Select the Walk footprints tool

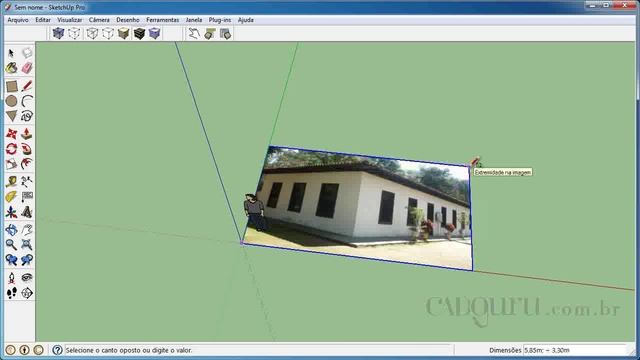11,293
